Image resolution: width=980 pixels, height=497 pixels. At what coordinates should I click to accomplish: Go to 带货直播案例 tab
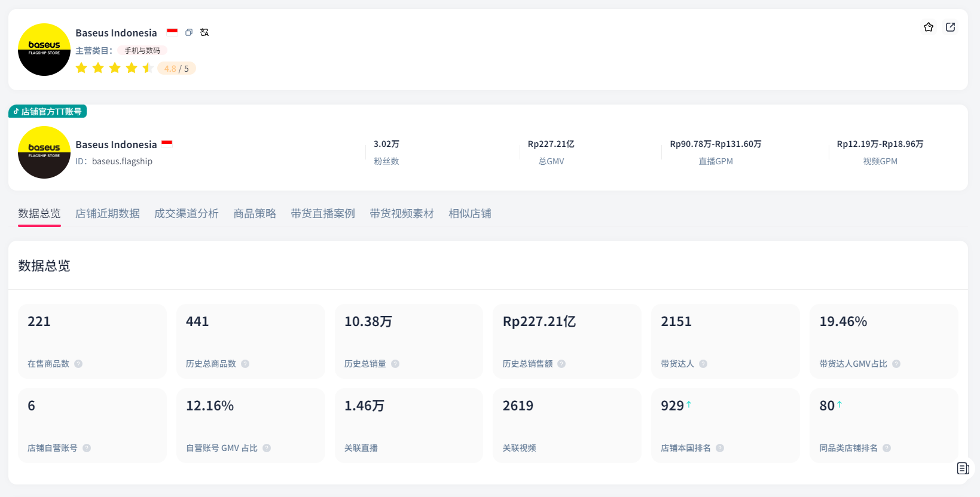pyautogui.click(x=323, y=214)
